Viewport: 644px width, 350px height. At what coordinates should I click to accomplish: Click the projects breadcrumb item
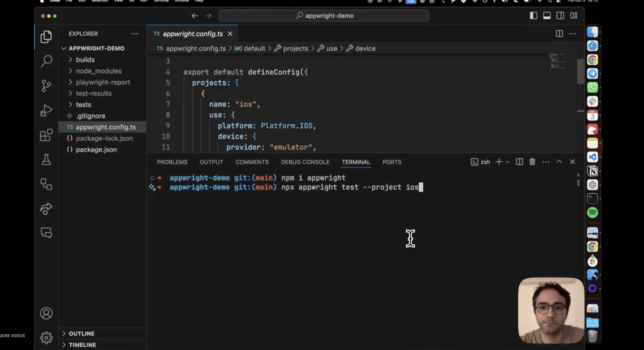click(296, 48)
